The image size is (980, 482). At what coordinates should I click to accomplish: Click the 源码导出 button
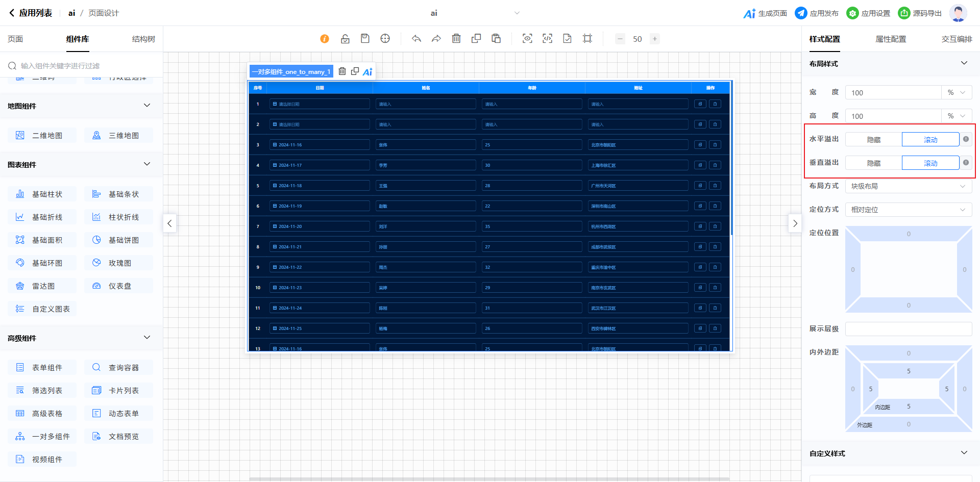click(x=920, y=13)
